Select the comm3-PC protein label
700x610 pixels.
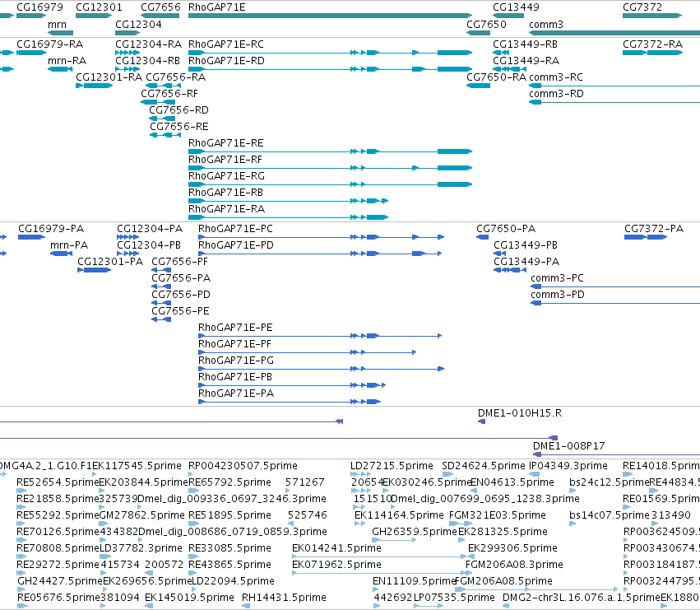click(x=557, y=278)
